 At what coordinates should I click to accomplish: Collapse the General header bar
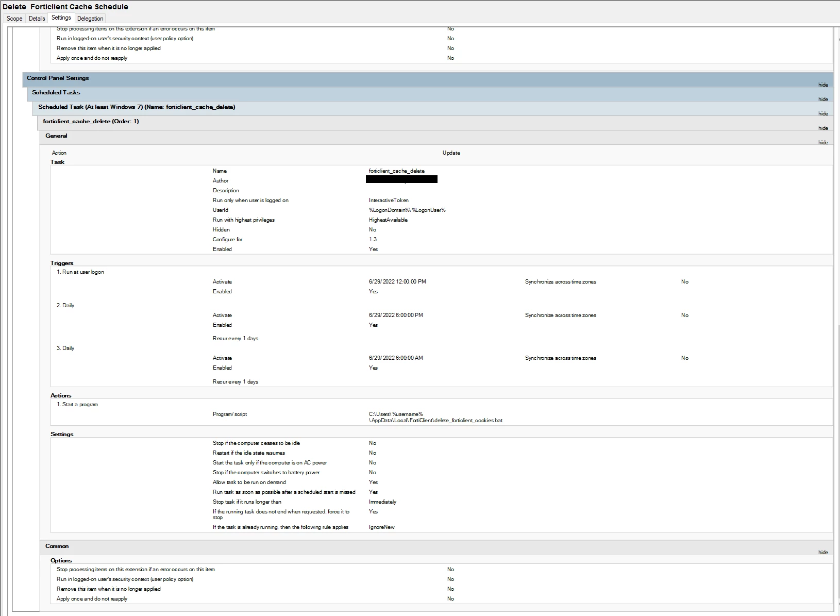tap(436, 137)
